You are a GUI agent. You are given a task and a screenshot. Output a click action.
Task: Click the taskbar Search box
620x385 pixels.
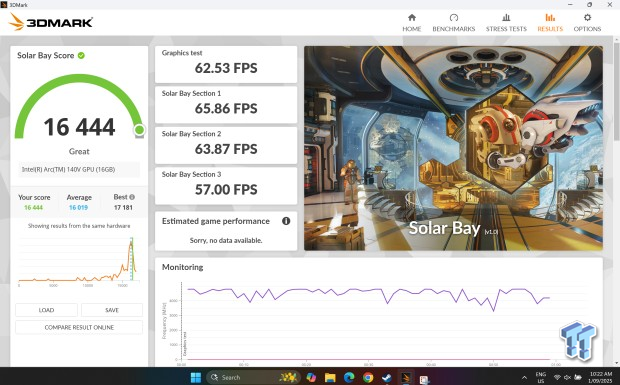tap(253, 377)
